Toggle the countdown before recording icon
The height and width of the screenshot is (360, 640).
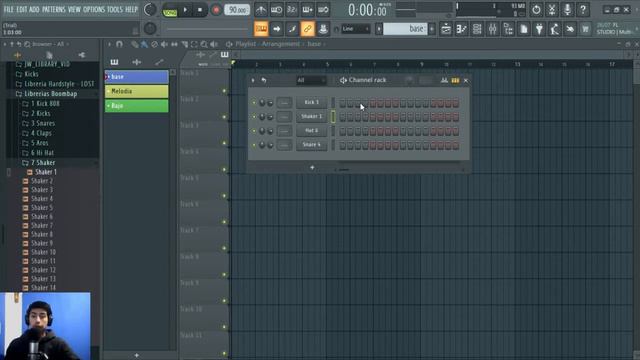click(292, 9)
